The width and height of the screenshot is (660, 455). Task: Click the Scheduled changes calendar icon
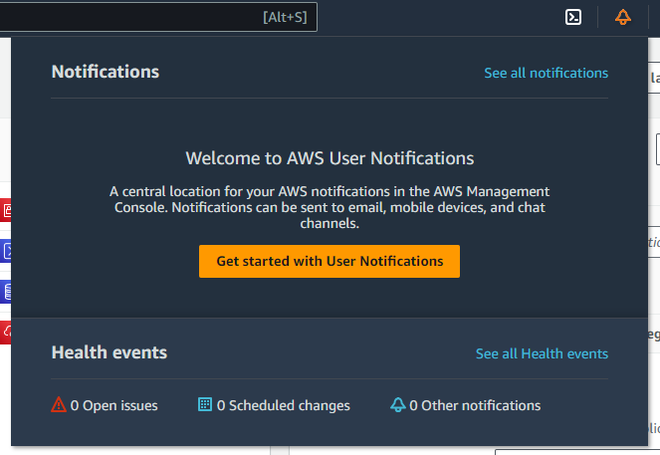coord(205,405)
